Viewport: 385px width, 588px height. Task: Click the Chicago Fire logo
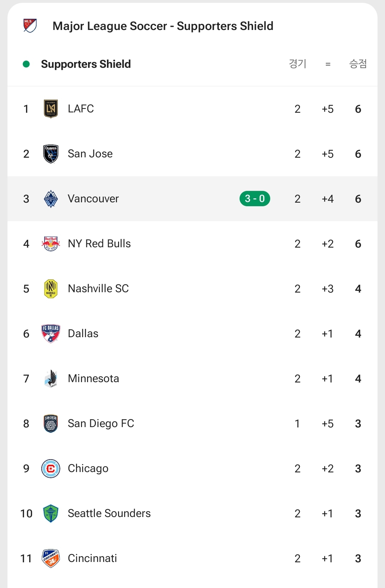click(x=51, y=468)
